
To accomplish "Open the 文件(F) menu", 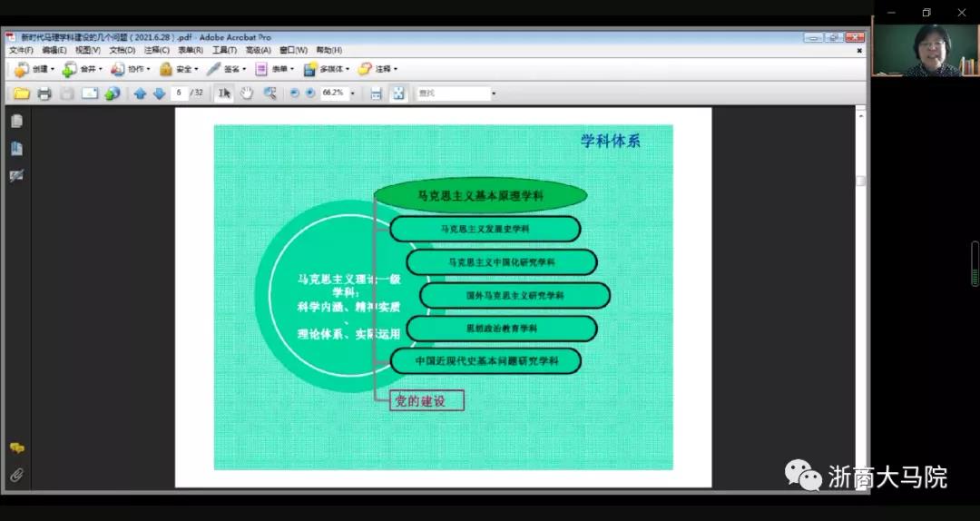I will coord(21,50).
